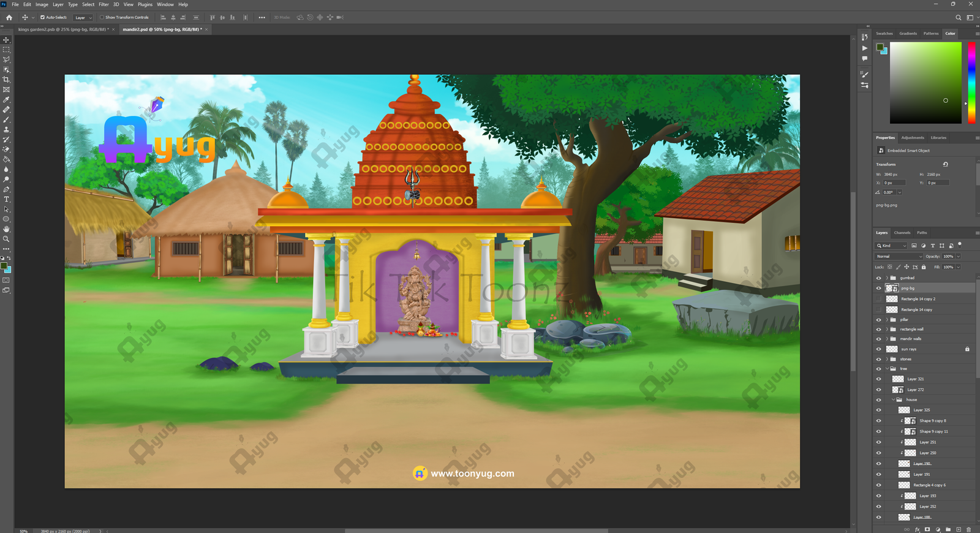980x533 pixels.
Task: Switch to the Channels tab
Action: pyautogui.click(x=902, y=233)
